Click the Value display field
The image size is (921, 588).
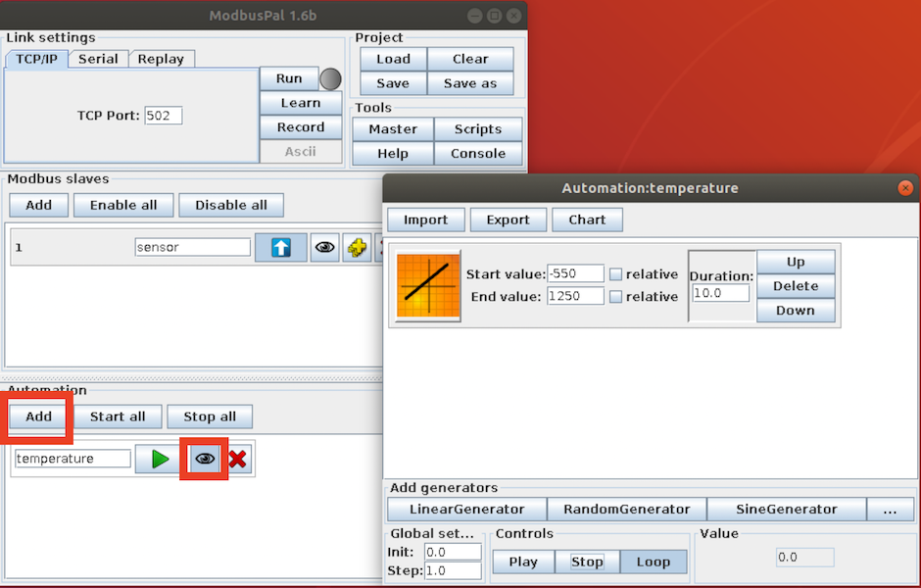point(804,558)
